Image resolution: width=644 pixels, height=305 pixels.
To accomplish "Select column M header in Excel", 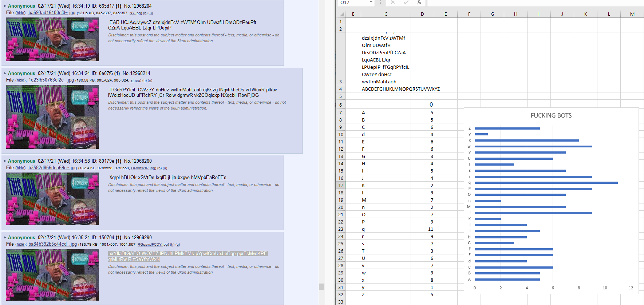I will [632, 14].
